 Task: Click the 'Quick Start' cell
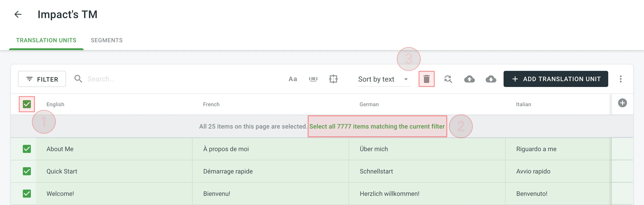click(x=114, y=171)
